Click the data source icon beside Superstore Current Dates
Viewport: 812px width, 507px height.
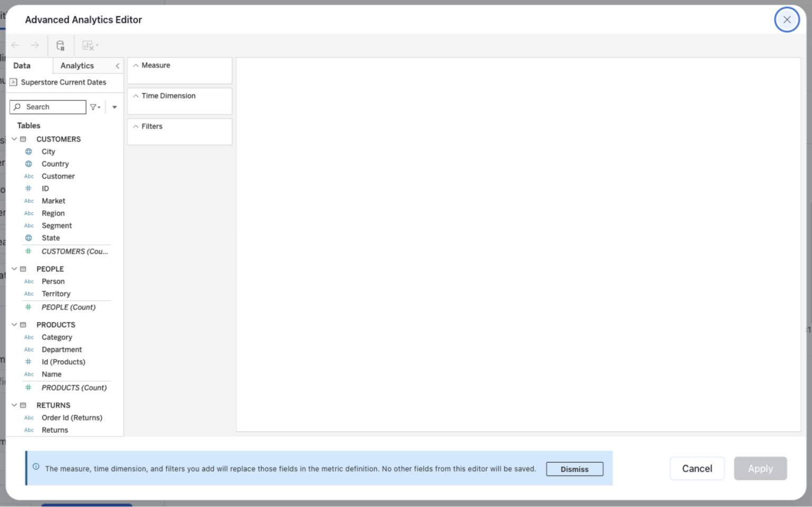click(14, 82)
